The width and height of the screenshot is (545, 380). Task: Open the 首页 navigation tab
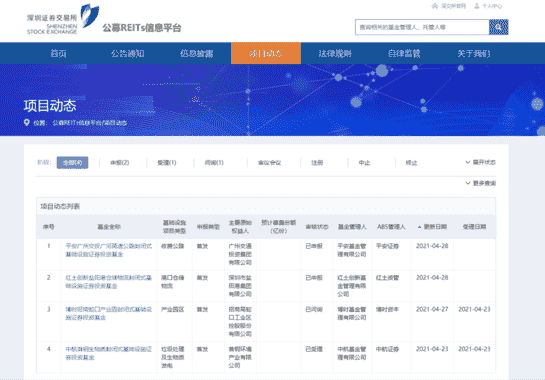coord(58,54)
